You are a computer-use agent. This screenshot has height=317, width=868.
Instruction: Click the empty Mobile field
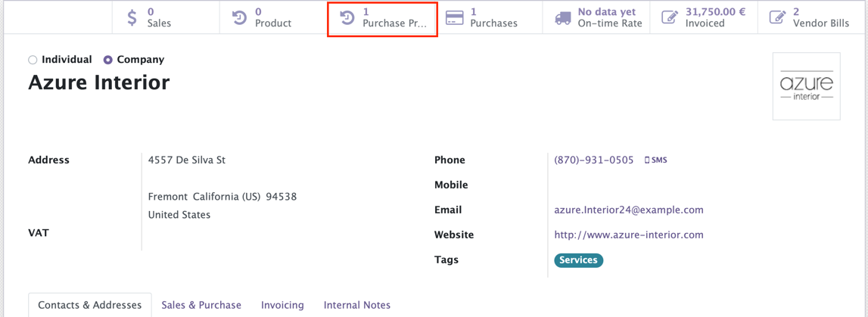698,185
